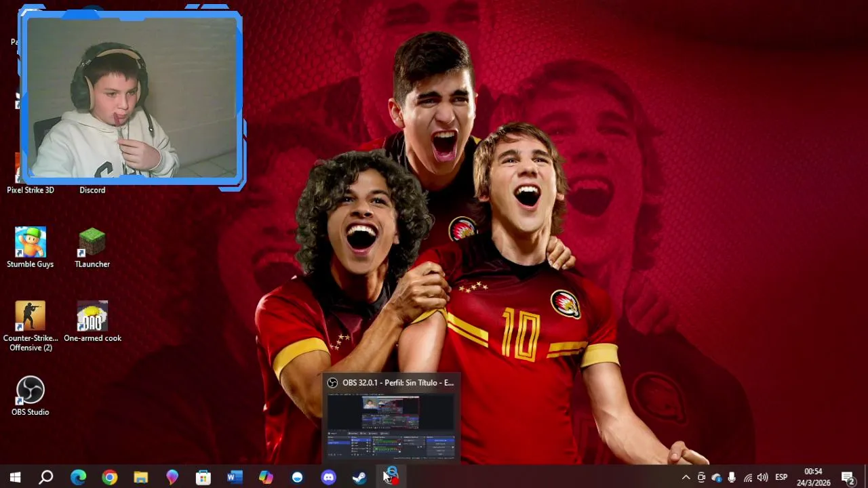Open the Meet Now tray icon
This screenshot has width=868, height=488.
701,477
